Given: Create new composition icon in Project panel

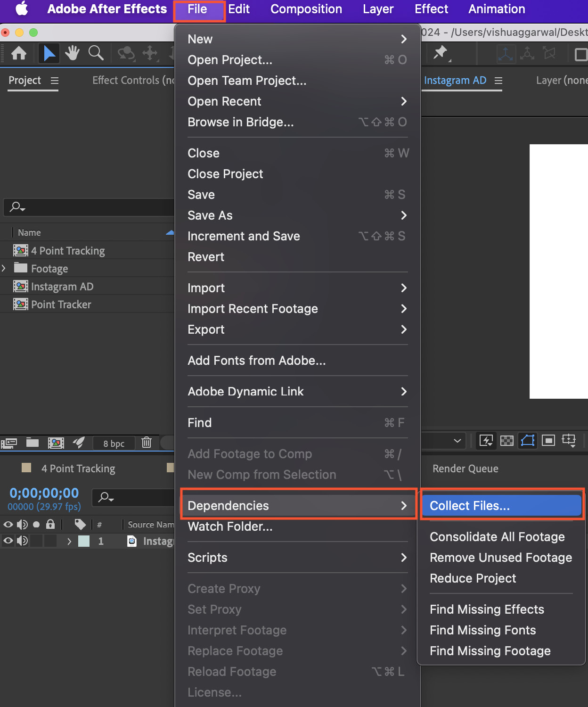Looking at the screenshot, I should (56, 443).
